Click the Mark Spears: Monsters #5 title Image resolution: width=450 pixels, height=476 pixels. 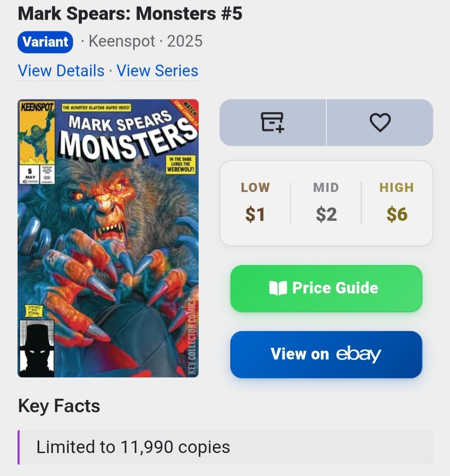[130, 13]
